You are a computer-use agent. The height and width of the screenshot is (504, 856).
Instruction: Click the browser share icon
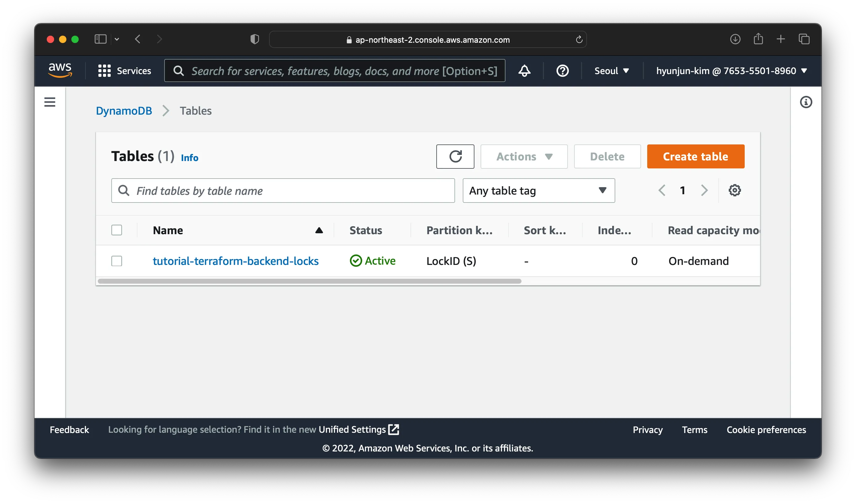pyautogui.click(x=758, y=39)
